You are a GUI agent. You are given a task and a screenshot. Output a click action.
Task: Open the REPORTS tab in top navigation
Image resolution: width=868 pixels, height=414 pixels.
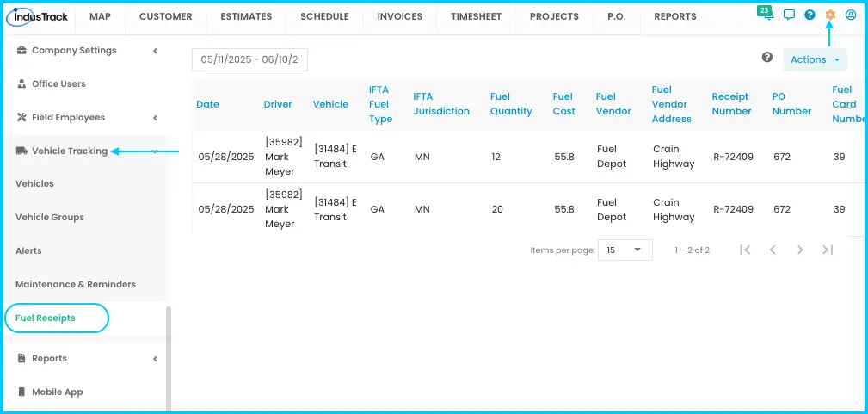[675, 16]
